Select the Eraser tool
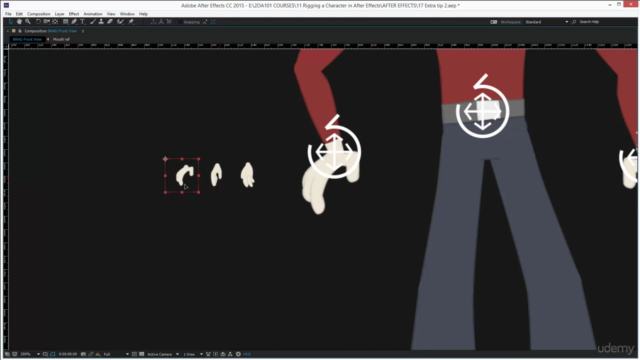640x360 pixels. 110,22
